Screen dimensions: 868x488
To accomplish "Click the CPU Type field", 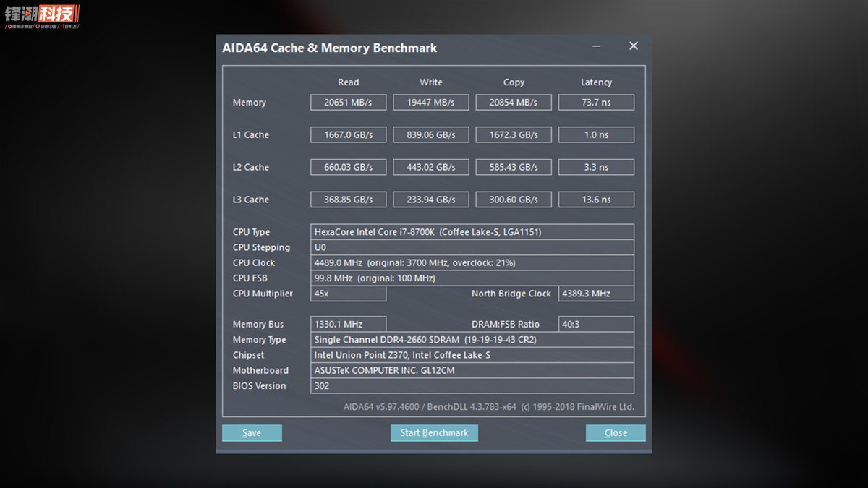I will click(x=472, y=232).
